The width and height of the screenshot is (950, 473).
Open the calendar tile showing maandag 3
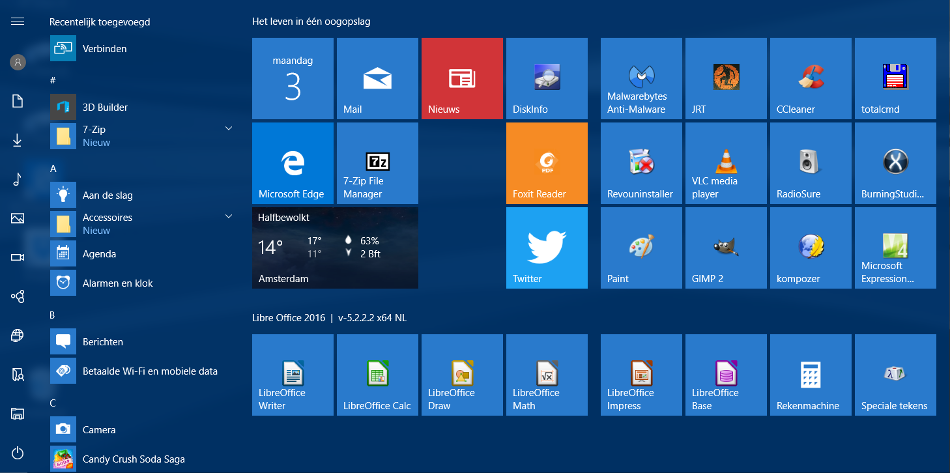[x=293, y=78]
